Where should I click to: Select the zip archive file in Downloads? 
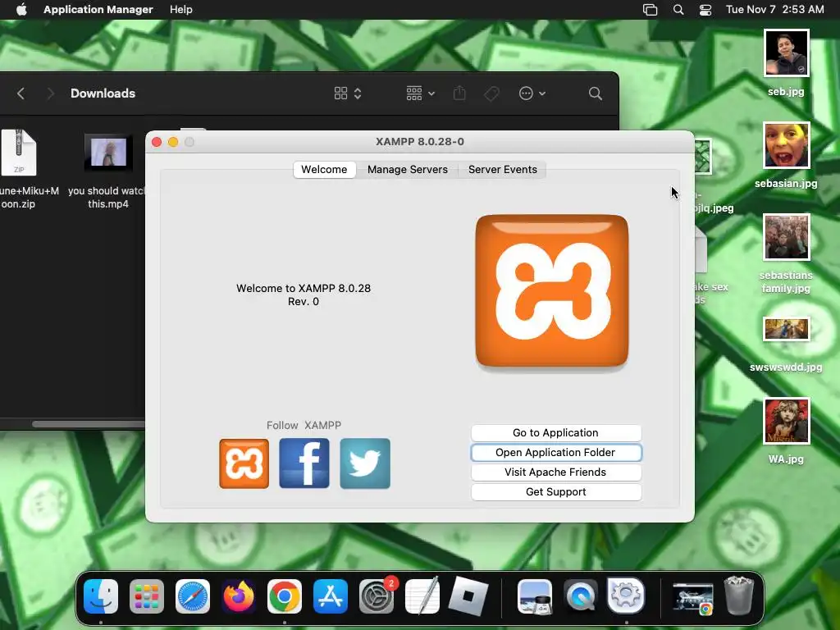tap(19, 153)
